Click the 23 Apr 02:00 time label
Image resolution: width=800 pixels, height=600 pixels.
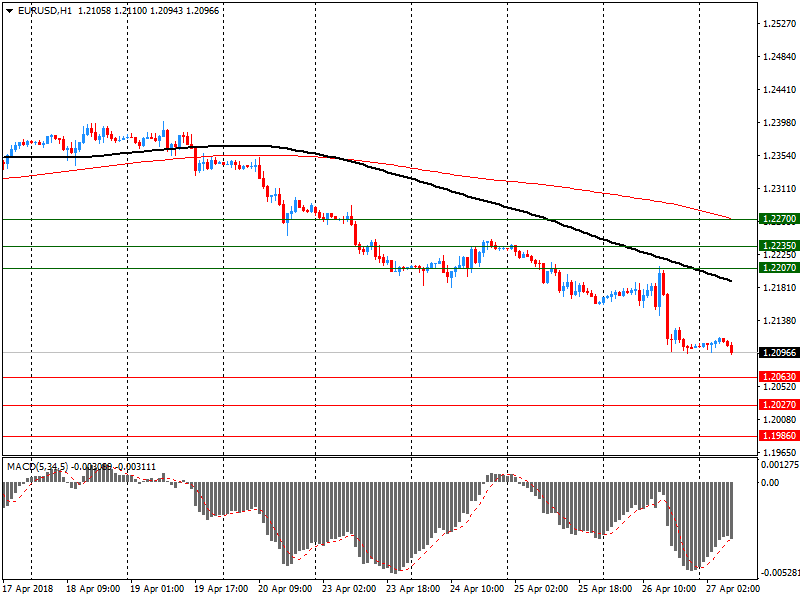click(349, 589)
